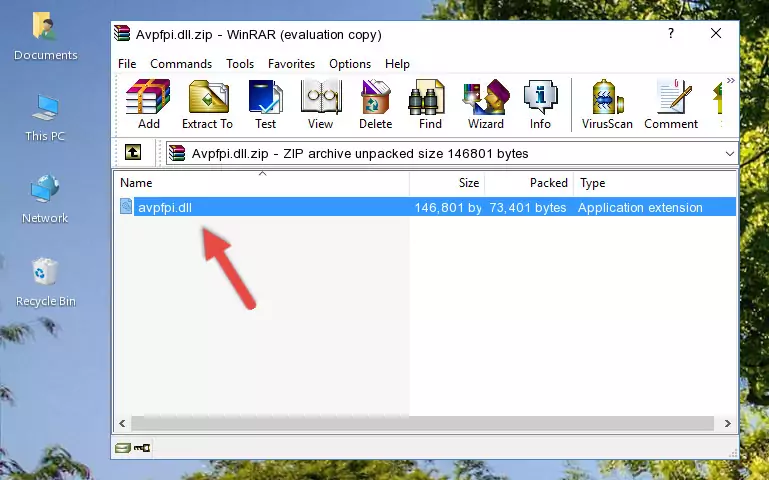This screenshot has width=769, height=480.
Task: Click the 73,401 bytes packed value
Action: tap(528, 207)
